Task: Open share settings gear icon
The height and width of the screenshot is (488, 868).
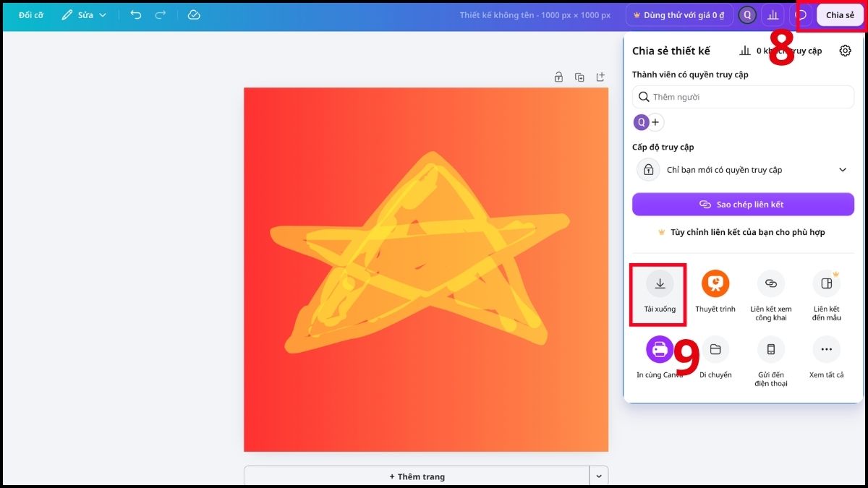Action: click(845, 51)
